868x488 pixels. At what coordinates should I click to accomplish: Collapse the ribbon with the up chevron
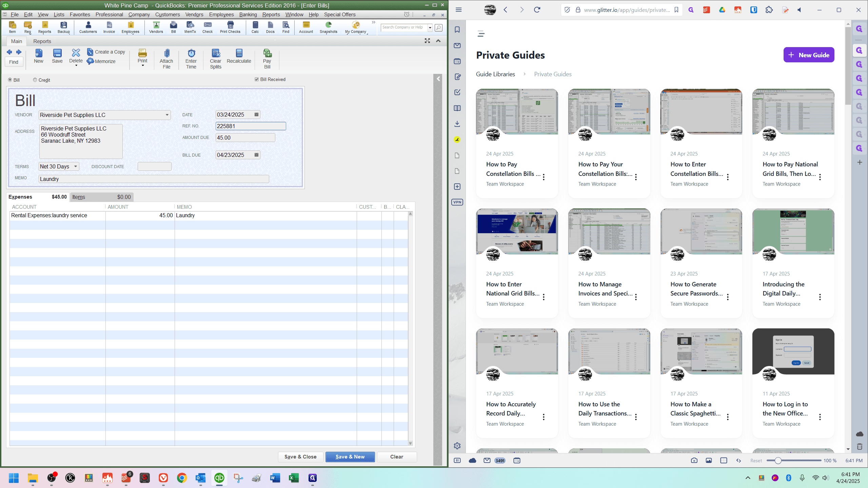[x=438, y=41]
